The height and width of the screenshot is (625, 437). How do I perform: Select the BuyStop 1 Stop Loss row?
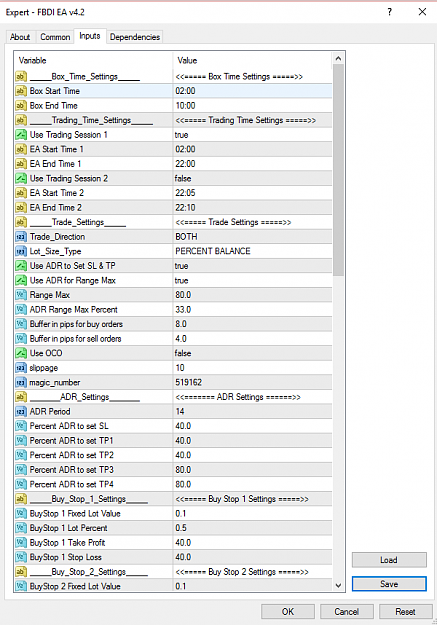(173, 557)
